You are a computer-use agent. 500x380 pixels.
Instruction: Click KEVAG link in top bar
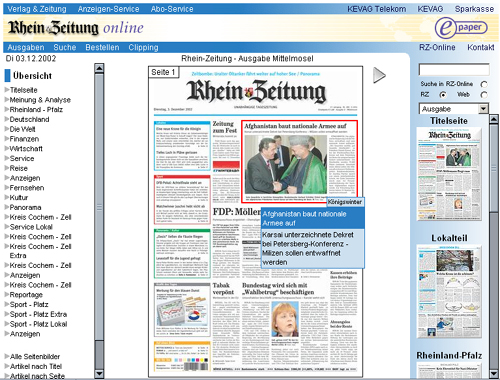(430, 9)
